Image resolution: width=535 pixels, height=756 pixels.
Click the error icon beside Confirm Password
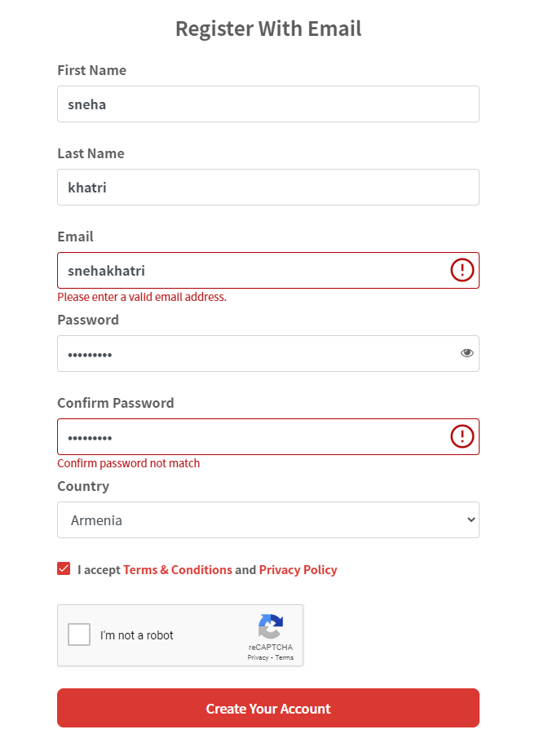pyautogui.click(x=462, y=436)
